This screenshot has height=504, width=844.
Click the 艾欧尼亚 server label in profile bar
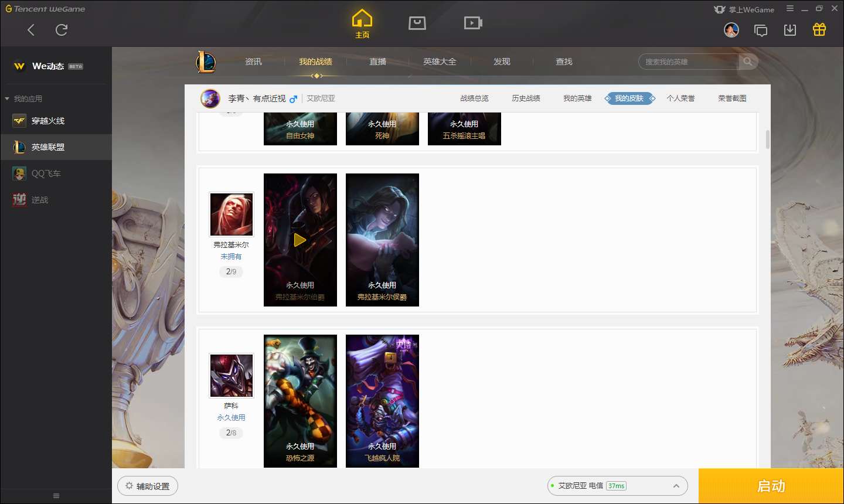[321, 98]
